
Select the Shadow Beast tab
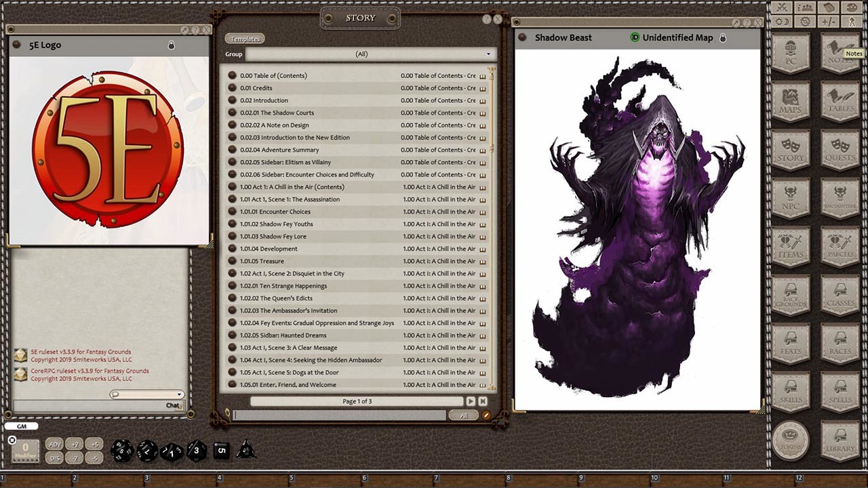[563, 37]
